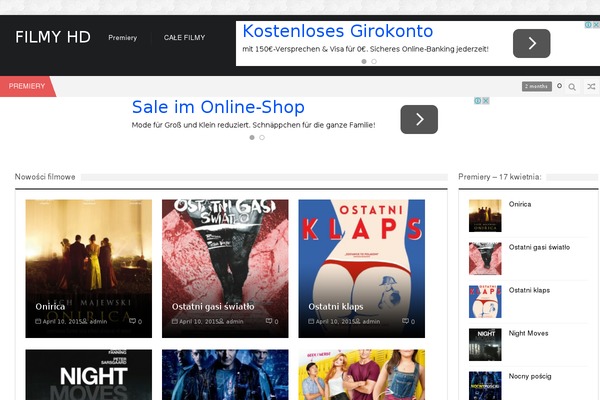The width and height of the screenshot is (600, 400).
Task: Open the CAŁE FILMY menu item
Action: point(184,38)
